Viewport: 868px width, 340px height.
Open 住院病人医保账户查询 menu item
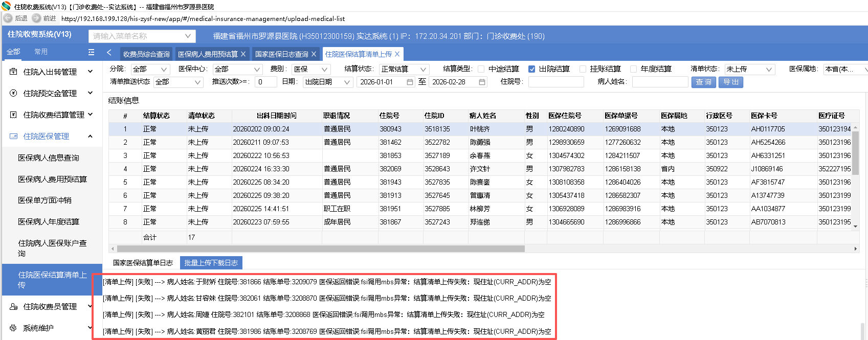[52, 248]
